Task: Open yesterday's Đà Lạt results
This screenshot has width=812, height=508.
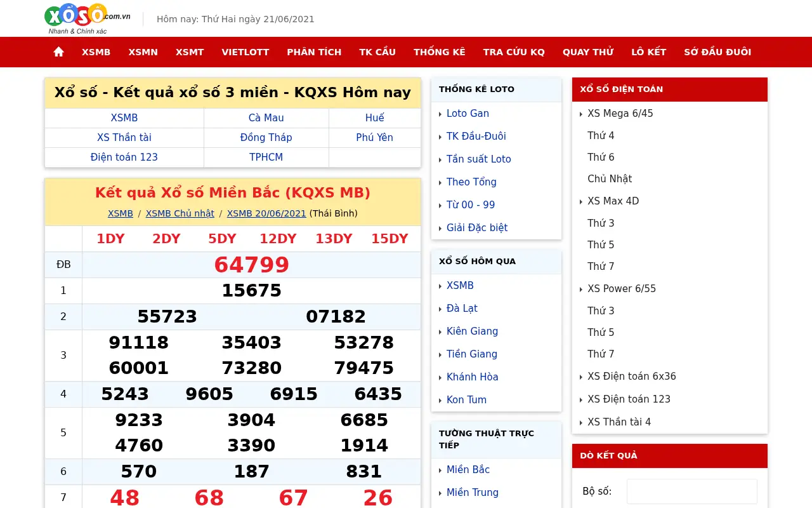Action: [x=462, y=308]
